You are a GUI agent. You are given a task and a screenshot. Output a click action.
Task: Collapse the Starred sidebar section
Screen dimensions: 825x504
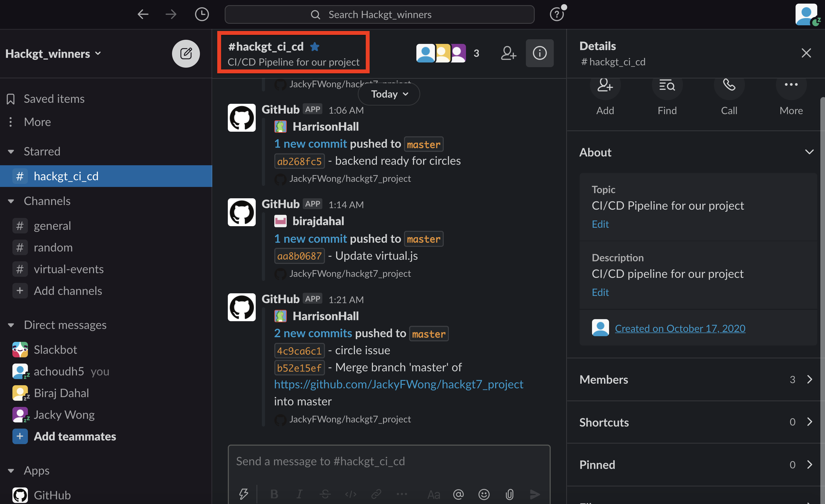pos(11,152)
